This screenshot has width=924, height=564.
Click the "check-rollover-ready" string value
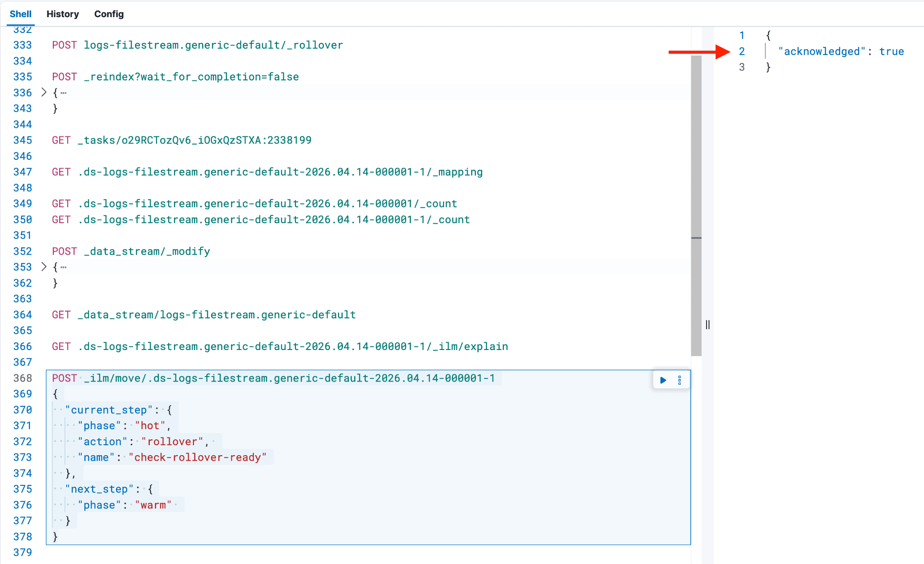pos(197,457)
